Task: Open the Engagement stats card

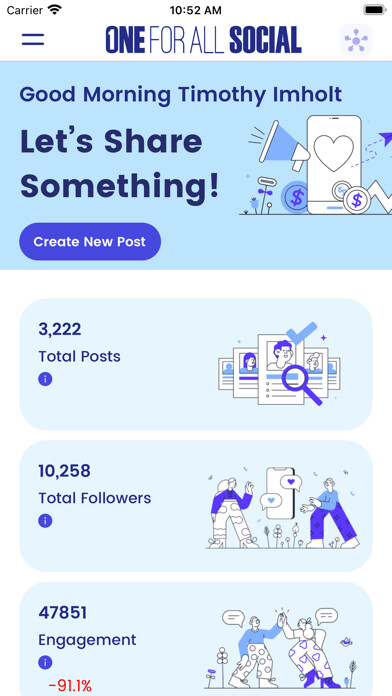Action: (196, 639)
